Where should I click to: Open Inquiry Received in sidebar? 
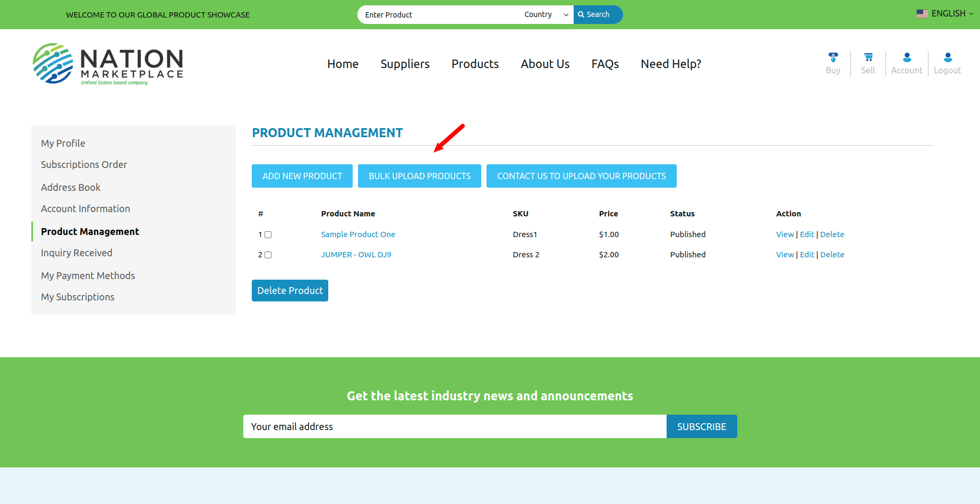(76, 253)
